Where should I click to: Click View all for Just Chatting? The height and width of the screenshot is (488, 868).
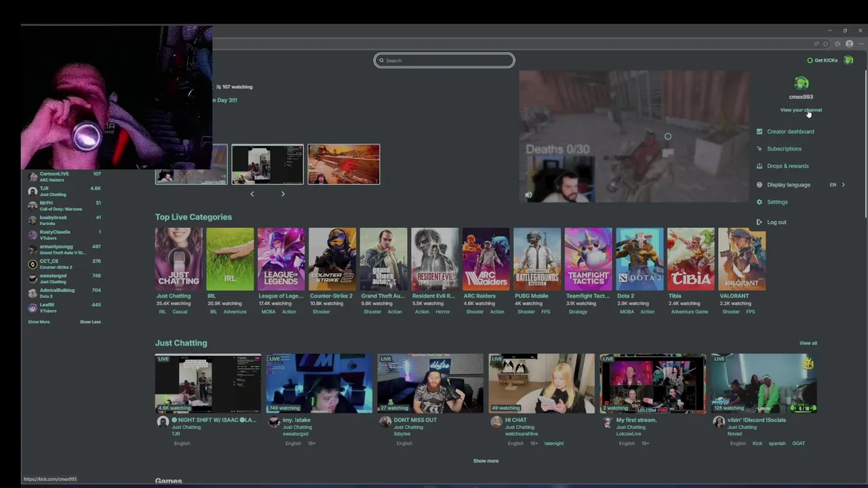[x=808, y=343]
